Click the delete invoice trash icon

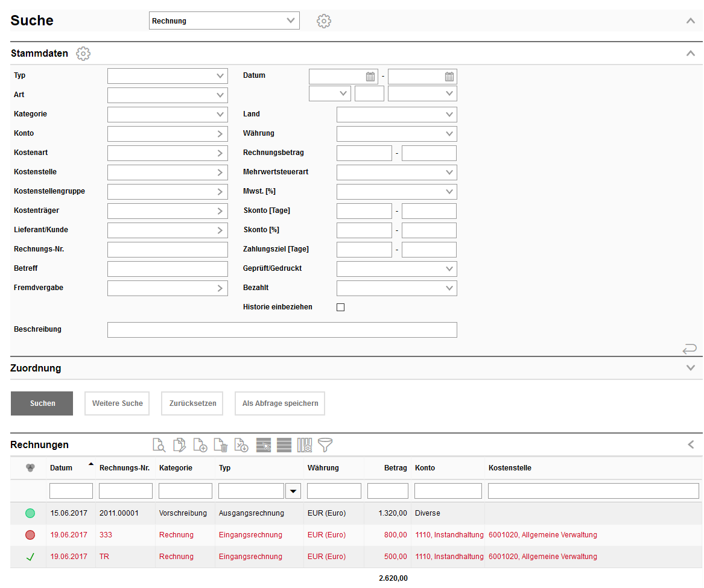coord(221,445)
